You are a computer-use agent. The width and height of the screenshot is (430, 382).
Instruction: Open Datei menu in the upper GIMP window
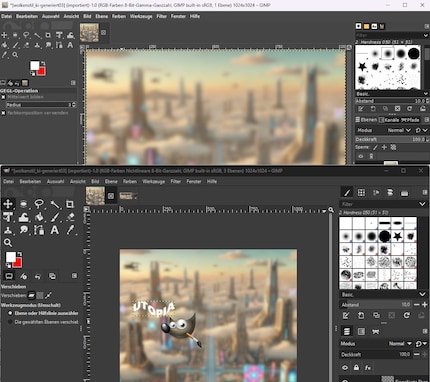(6, 16)
